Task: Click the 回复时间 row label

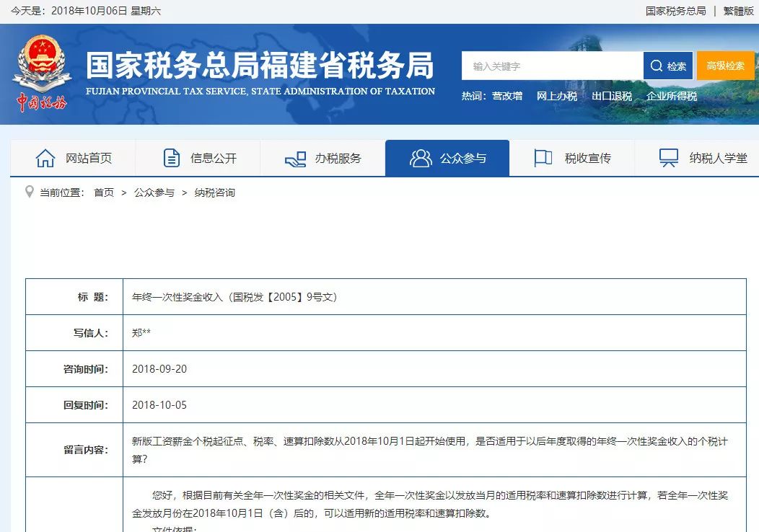Action: pyautogui.click(x=86, y=405)
